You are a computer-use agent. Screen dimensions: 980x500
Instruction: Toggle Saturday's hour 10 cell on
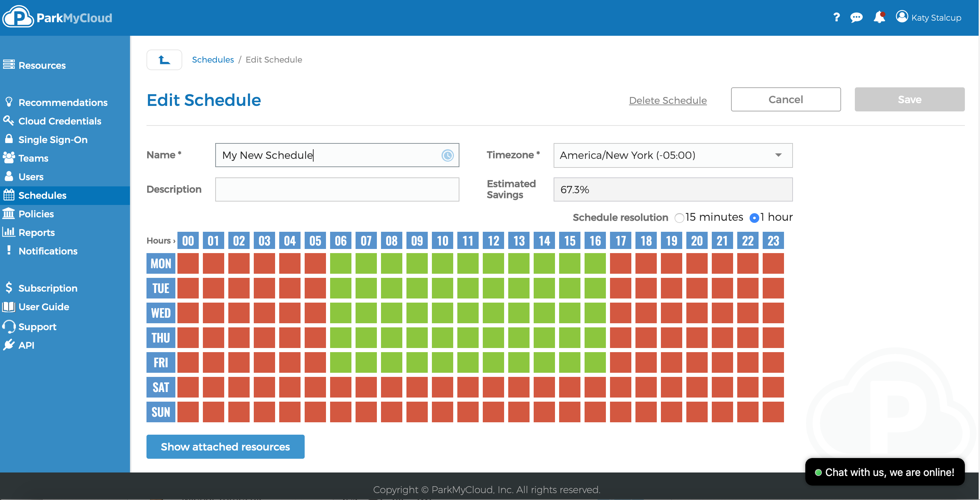click(x=443, y=387)
